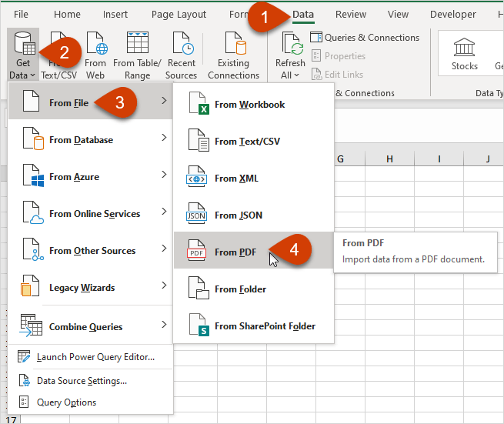Expand From Online Services submenu
This screenshot has height=424, width=504.
[x=92, y=214]
